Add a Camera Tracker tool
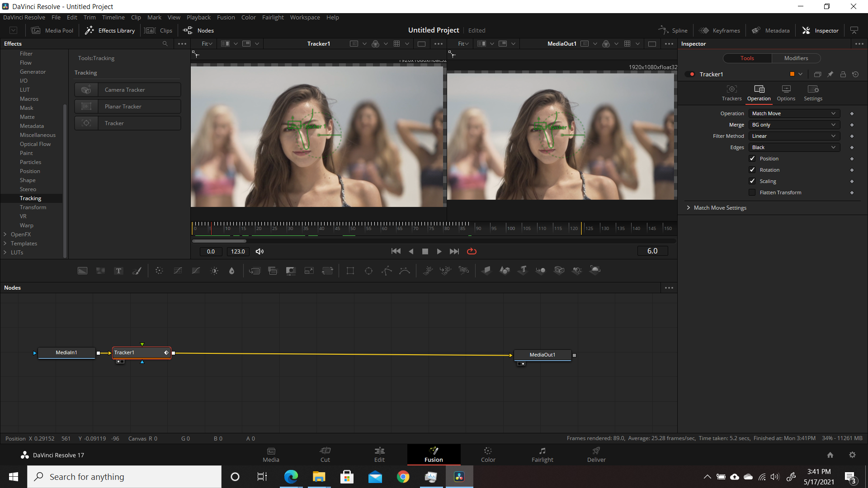 coord(127,90)
